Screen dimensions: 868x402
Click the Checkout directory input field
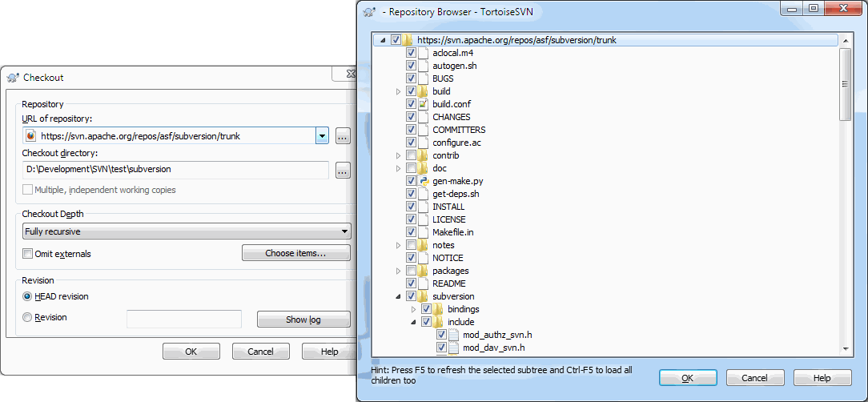pyautogui.click(x=175, y=170)
